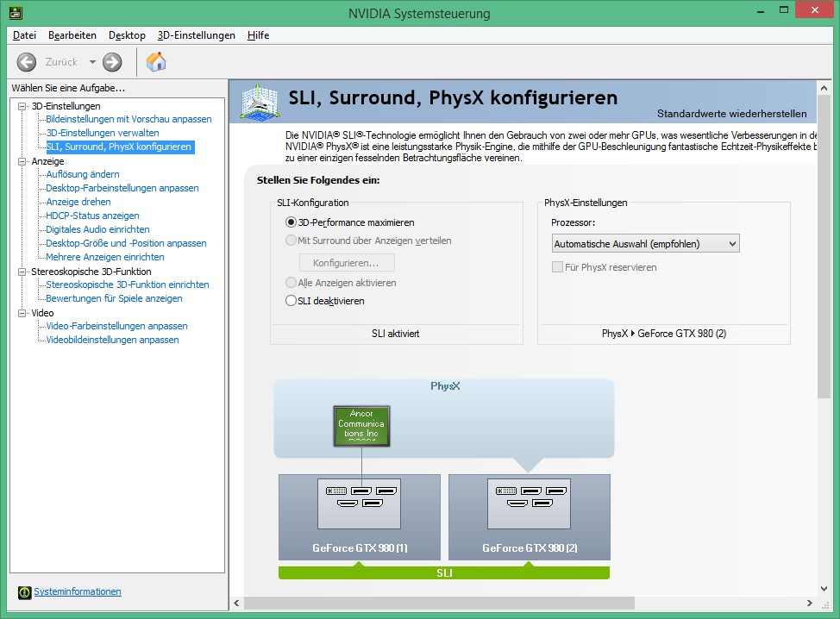Open Bildeinstellungen mit Vorschau anpassen
Viewport: 840px width, 619px height.
129,119
